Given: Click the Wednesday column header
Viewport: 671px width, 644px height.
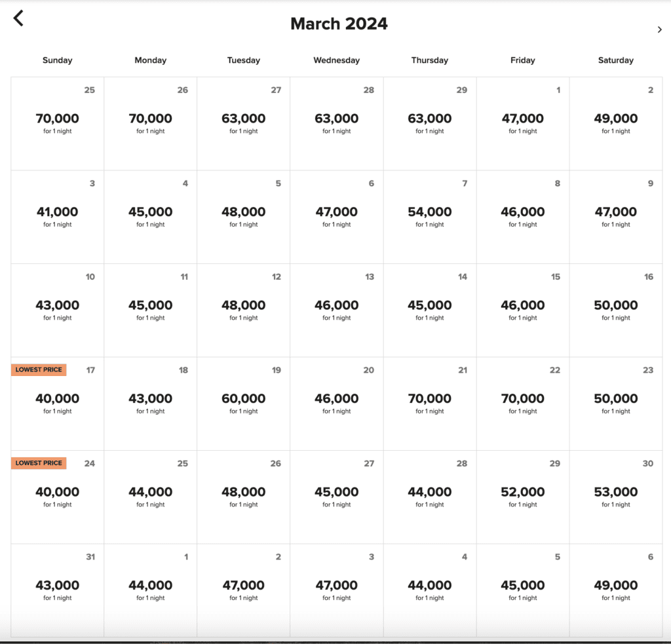Looking at the screenshot, I should [336, 60].
